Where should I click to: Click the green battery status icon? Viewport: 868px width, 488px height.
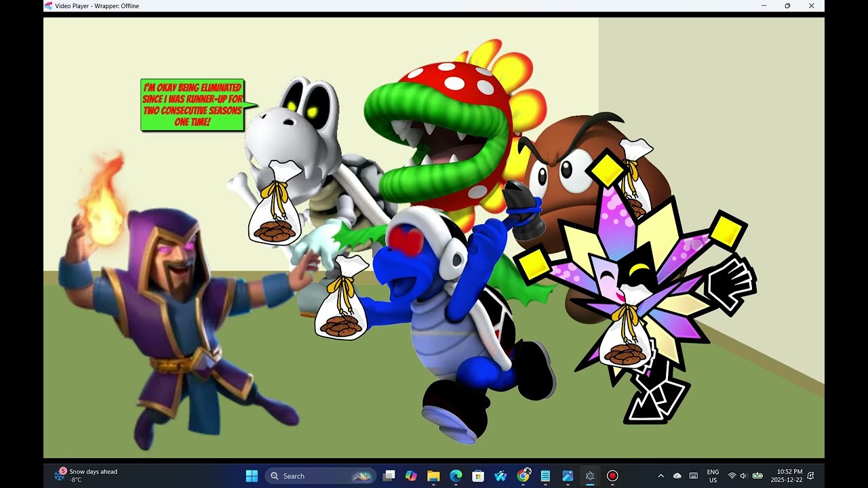coord(757,476)
